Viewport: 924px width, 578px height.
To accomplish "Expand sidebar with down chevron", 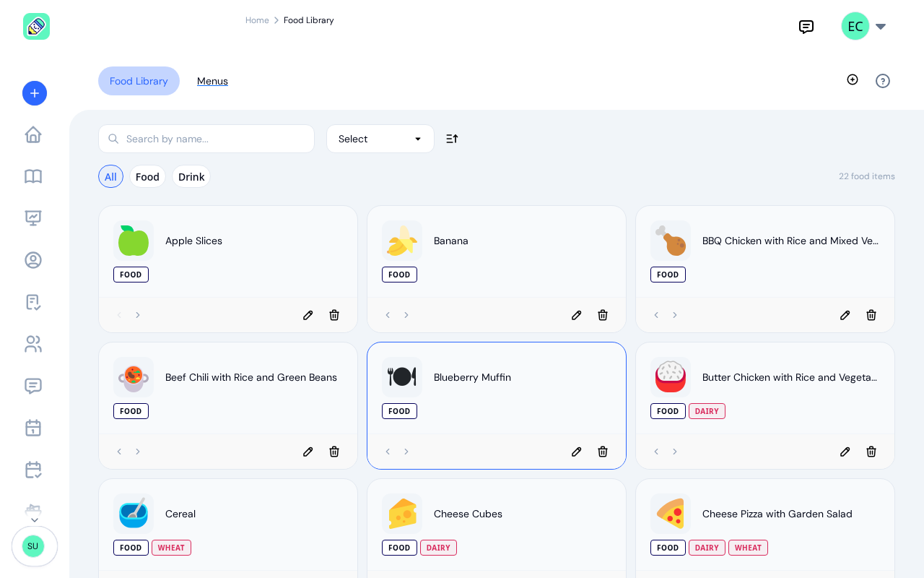I will click(35, 520).
